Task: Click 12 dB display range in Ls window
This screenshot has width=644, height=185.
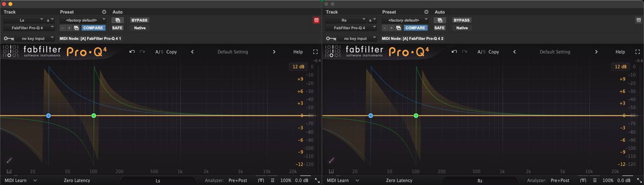Action: pyautogui.click(x=299, y=67)
